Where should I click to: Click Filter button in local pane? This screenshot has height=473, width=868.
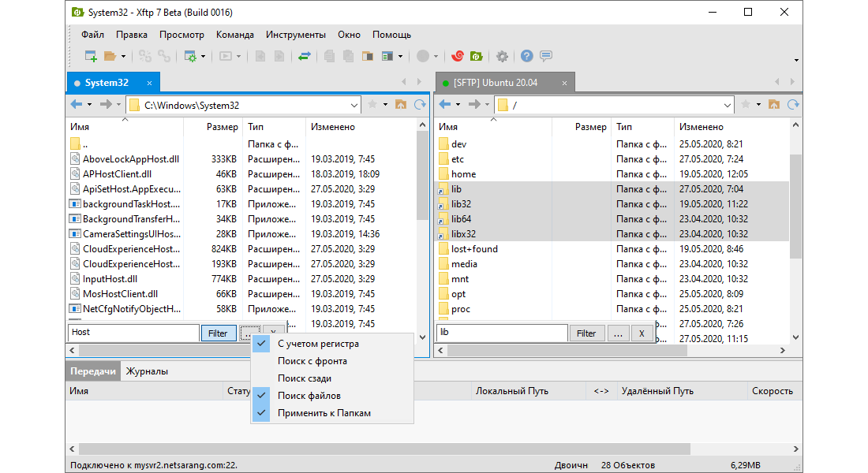(218, 333)
